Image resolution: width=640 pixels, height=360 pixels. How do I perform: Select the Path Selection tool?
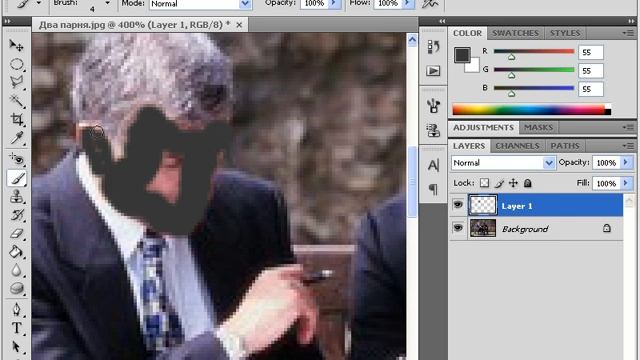click(16, 347)
